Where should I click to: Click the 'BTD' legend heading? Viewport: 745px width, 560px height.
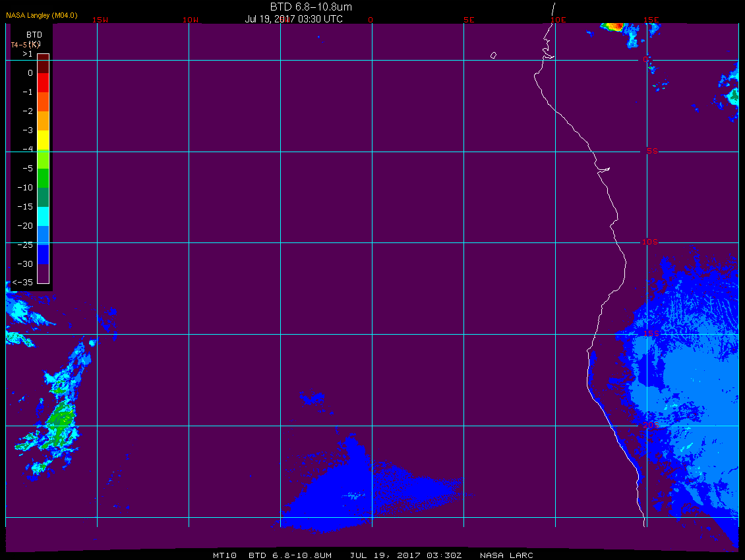coord(34,35)
